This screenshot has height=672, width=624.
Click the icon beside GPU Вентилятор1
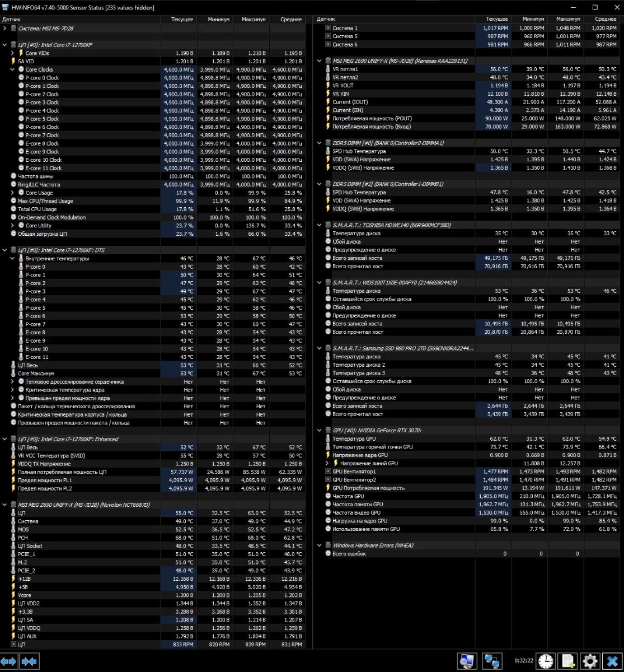click(x=328, y=472)
